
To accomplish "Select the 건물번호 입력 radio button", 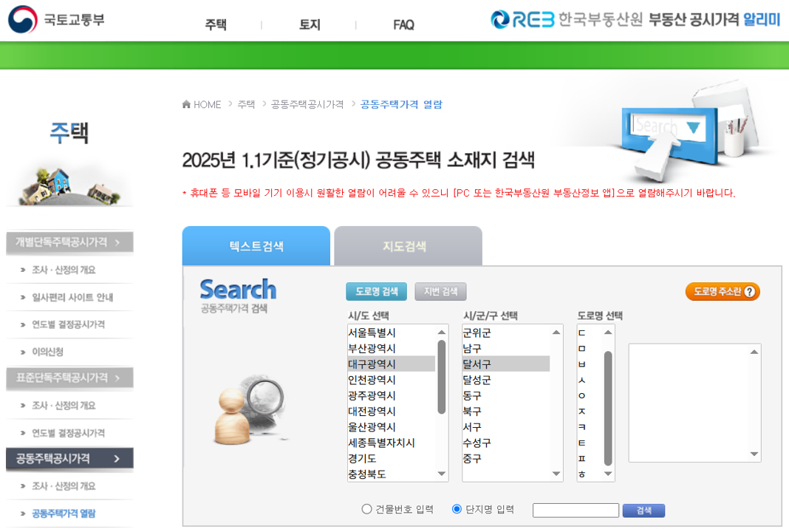I will pos(366,510).
